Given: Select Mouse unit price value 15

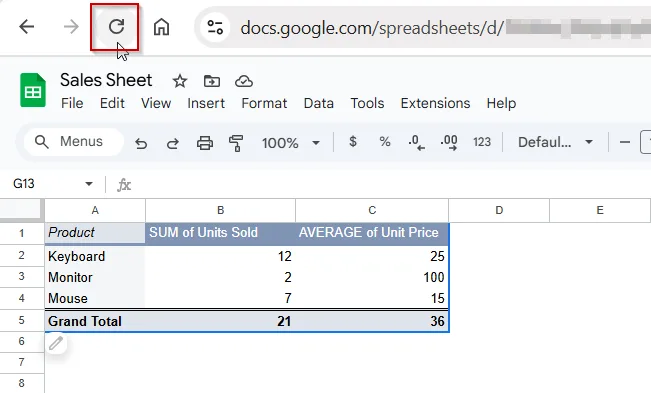Looking at the screenshot, I should [x=372, y=298].
